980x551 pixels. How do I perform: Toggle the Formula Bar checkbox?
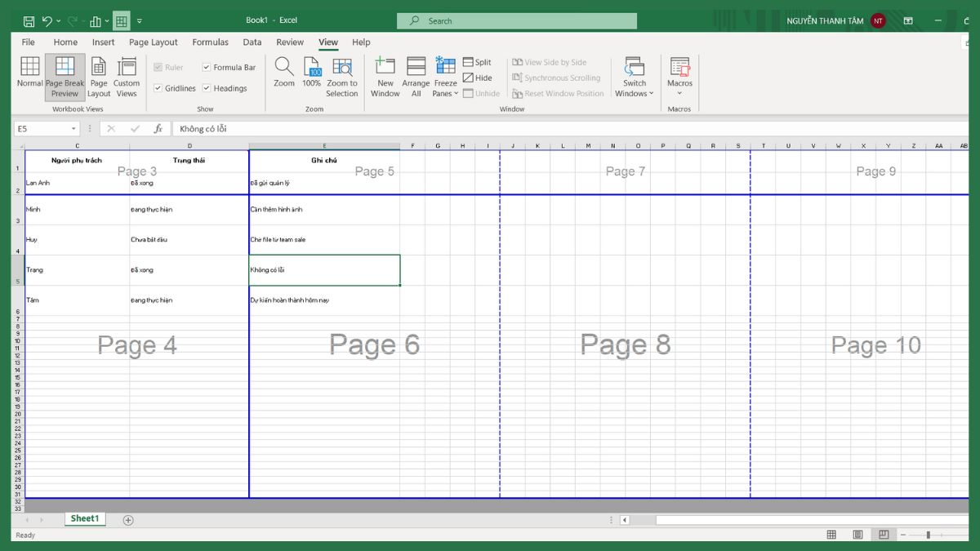[x=207, y=68]
